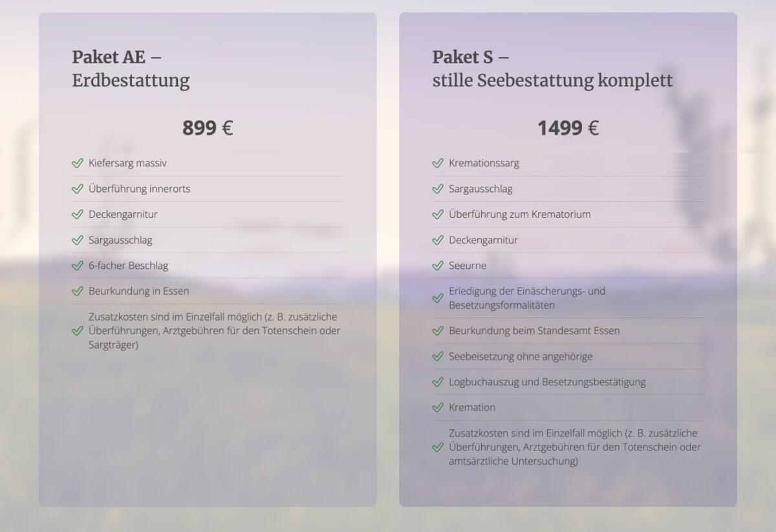Image resolution: width=776 pixels, height=532 pixels.
Task: Click the Deckengarnitur item in Paket AE
Action: pyautogui.click(x=123, y=214)
